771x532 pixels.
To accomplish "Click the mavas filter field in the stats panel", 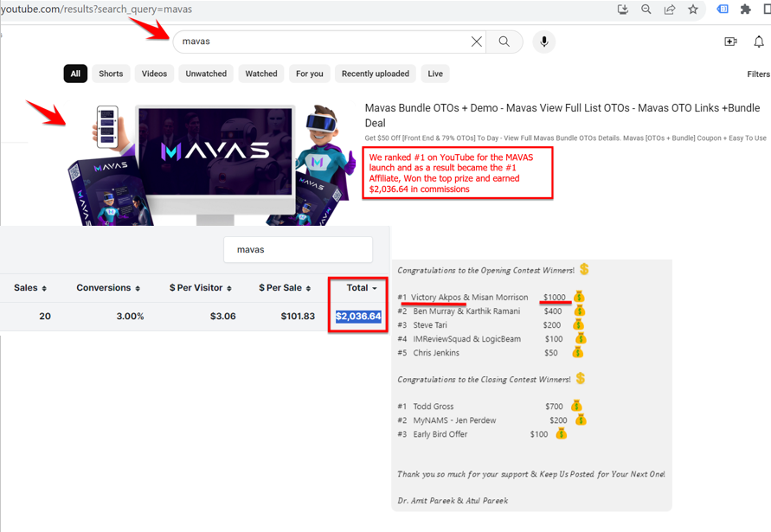I will tap(298, 250).
